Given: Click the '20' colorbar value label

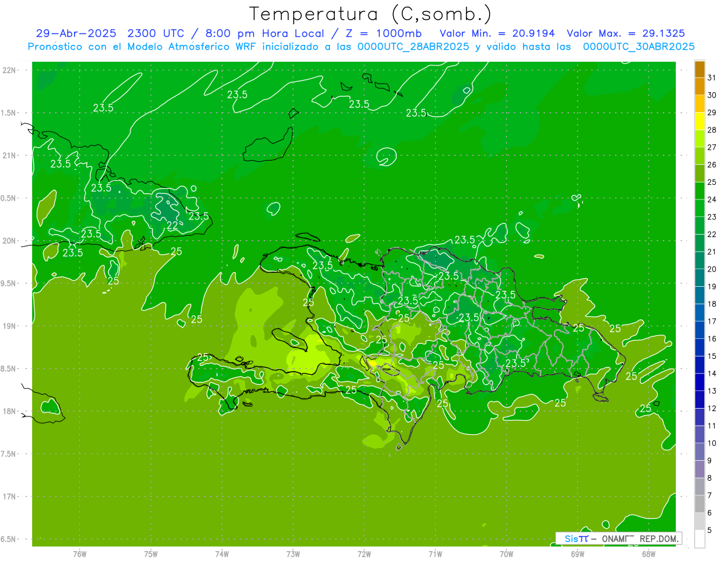Looking at the screenshot, I should click(712, 269).
